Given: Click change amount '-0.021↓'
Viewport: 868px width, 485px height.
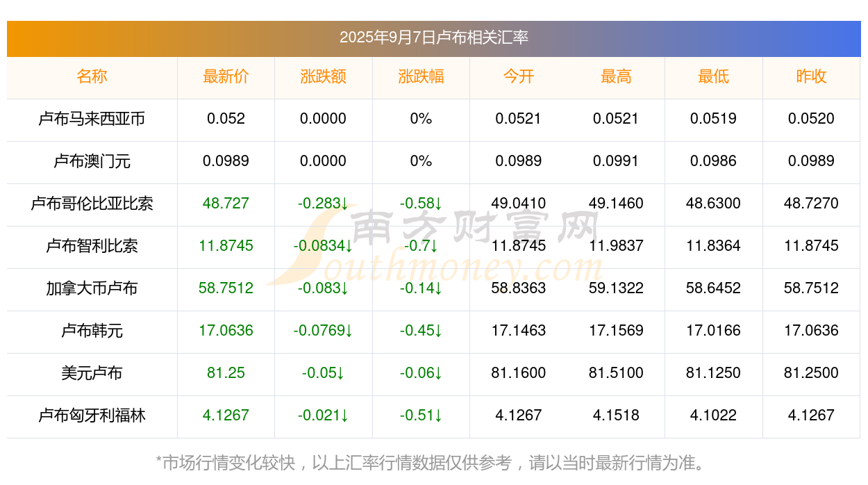Looking at the screenshot, I should tap(324, 416).
